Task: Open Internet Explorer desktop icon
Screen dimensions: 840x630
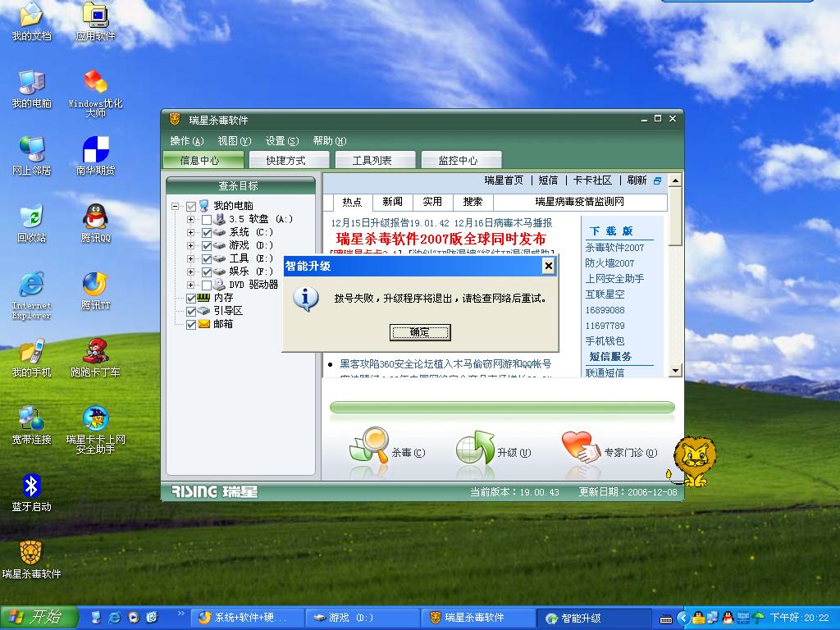Action: [31, 295]
